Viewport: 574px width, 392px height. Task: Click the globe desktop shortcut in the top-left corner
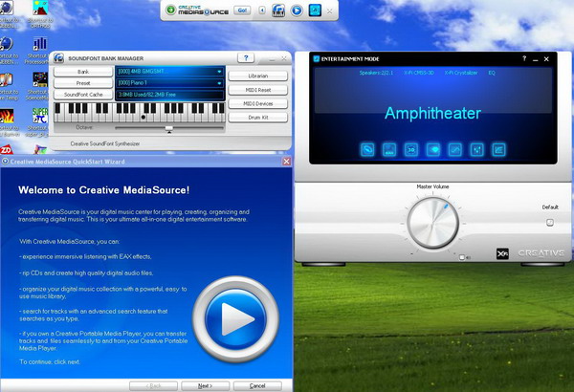(x=7, y=8)
